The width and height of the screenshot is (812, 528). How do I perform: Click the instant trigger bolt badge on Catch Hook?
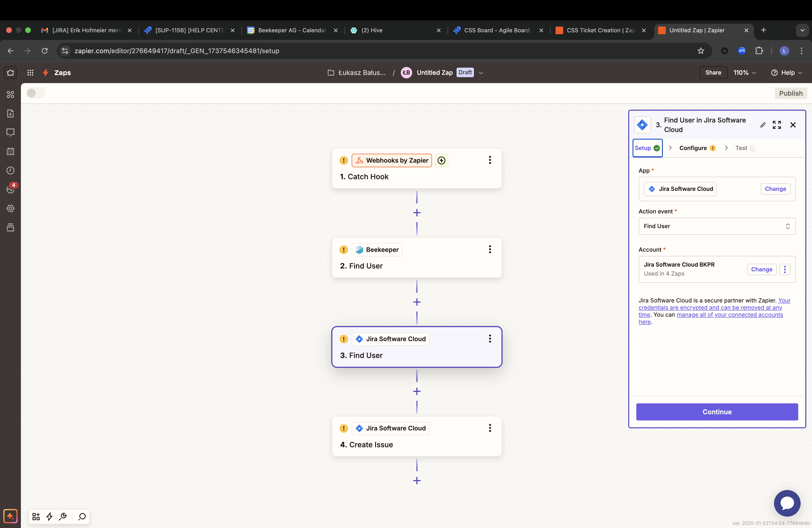point(441,160)
